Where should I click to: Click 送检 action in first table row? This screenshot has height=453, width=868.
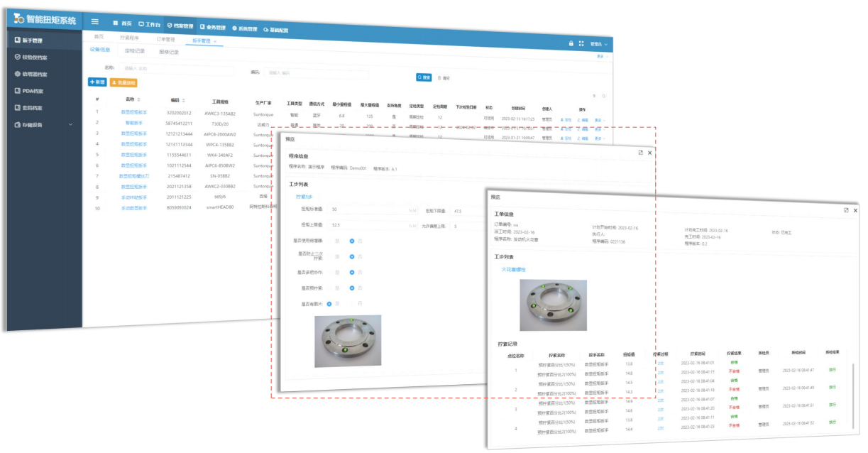(566, 120)
